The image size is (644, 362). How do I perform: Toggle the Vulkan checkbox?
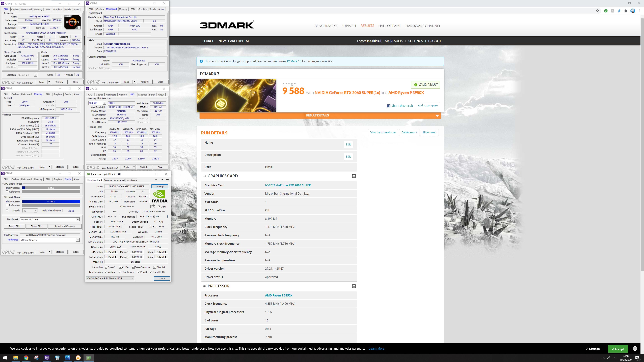pos(106,272)
